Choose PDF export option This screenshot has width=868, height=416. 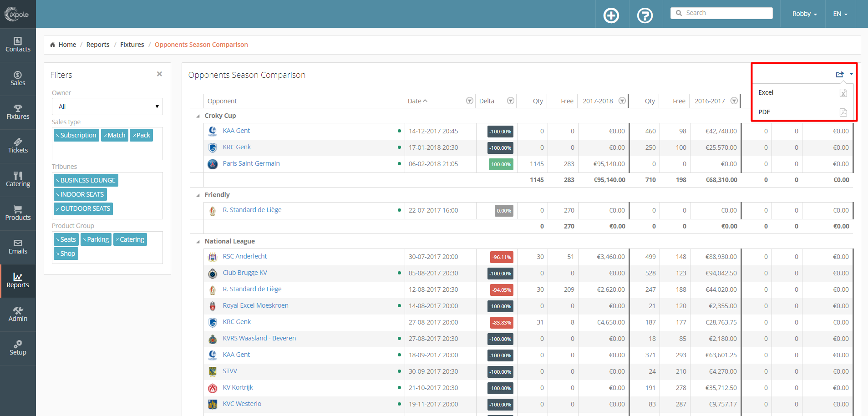pyautogui.click(x=803, y=112)
